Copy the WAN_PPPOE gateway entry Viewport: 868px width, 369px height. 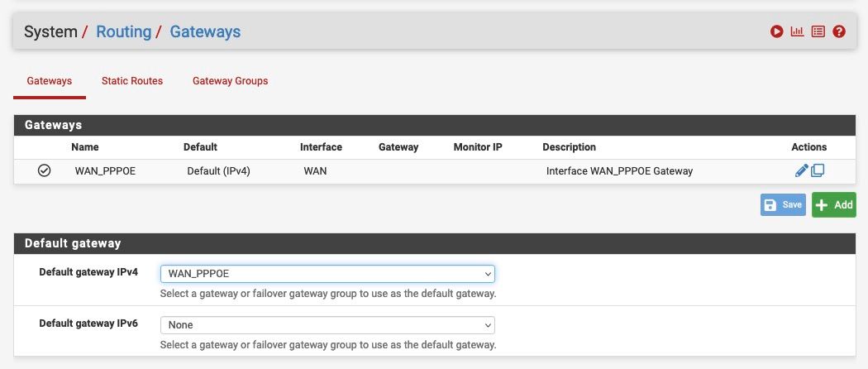coord(818,170)
